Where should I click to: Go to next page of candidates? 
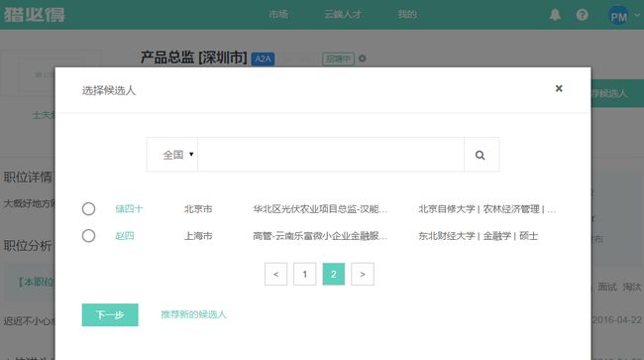[x=363, y=274]
